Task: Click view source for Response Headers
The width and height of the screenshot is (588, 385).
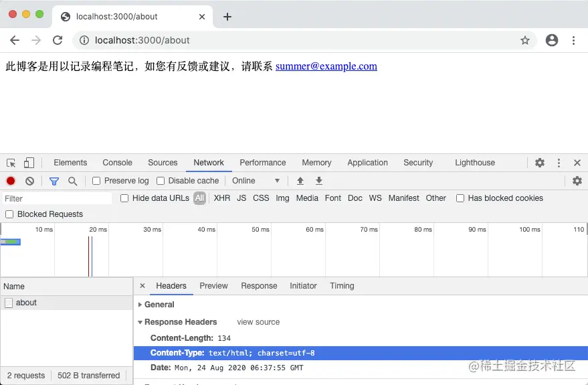Action: [x=258, y=322]
